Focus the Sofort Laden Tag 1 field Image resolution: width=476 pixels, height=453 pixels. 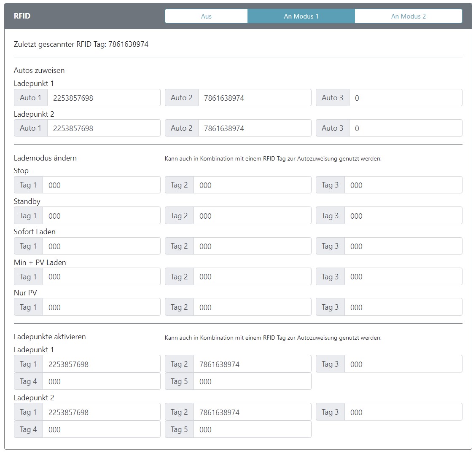(x=101, y=246)
